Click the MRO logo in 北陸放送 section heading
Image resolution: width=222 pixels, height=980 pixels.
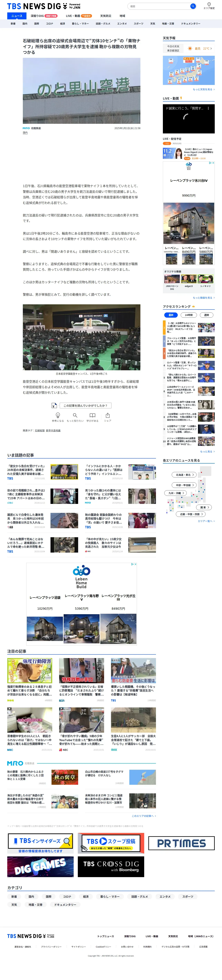coord(15,763)
